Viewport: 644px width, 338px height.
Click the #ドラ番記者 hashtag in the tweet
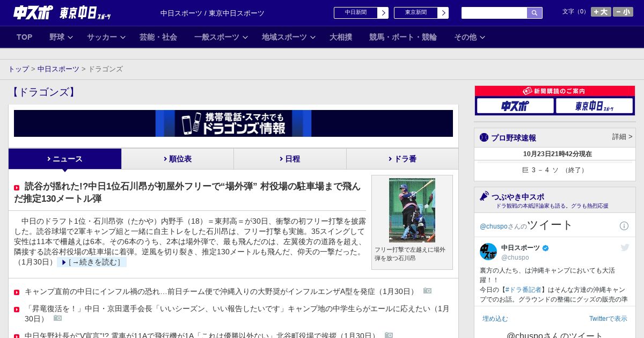pos(523,290)
